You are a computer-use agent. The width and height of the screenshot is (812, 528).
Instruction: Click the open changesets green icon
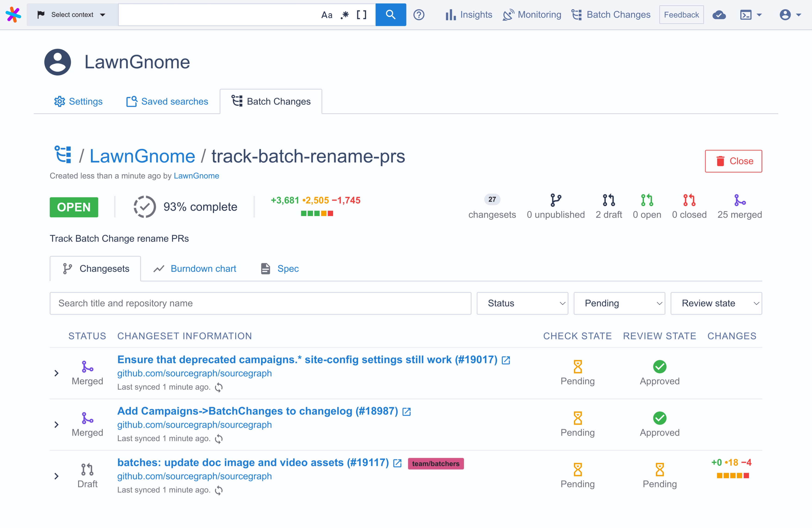(x=647, y=200)
